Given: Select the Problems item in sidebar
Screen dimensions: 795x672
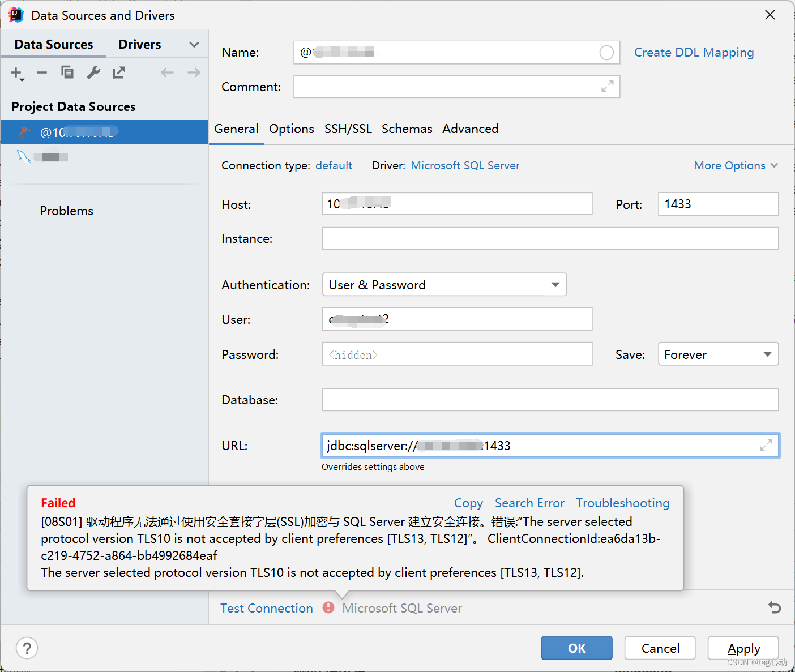Looking at the screenshot, I should pos(66,211).
